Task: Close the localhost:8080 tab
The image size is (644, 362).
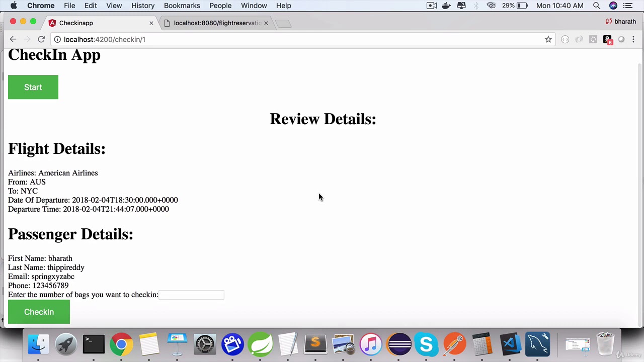Action: click(266, 23)
